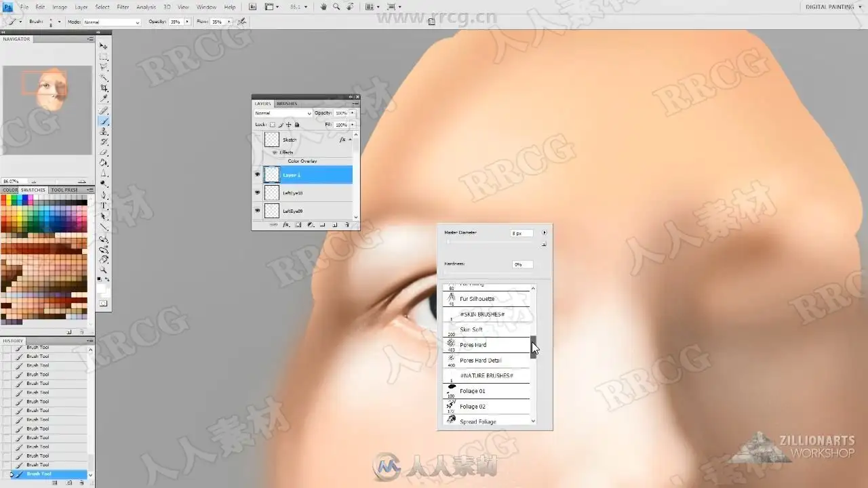868x488 pixels.
Task: Select the Eraser tool
Action: click(x=104, y=152)
